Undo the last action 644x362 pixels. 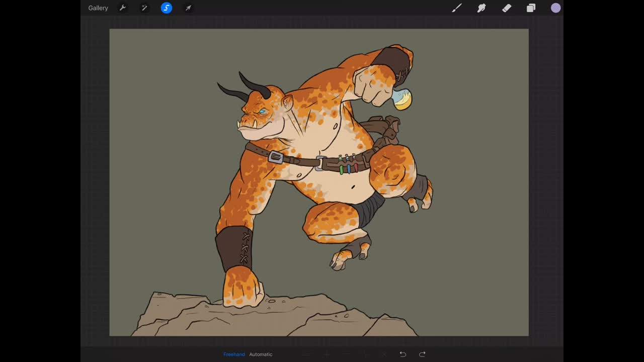pyautogui.click(x=403, y=354)
